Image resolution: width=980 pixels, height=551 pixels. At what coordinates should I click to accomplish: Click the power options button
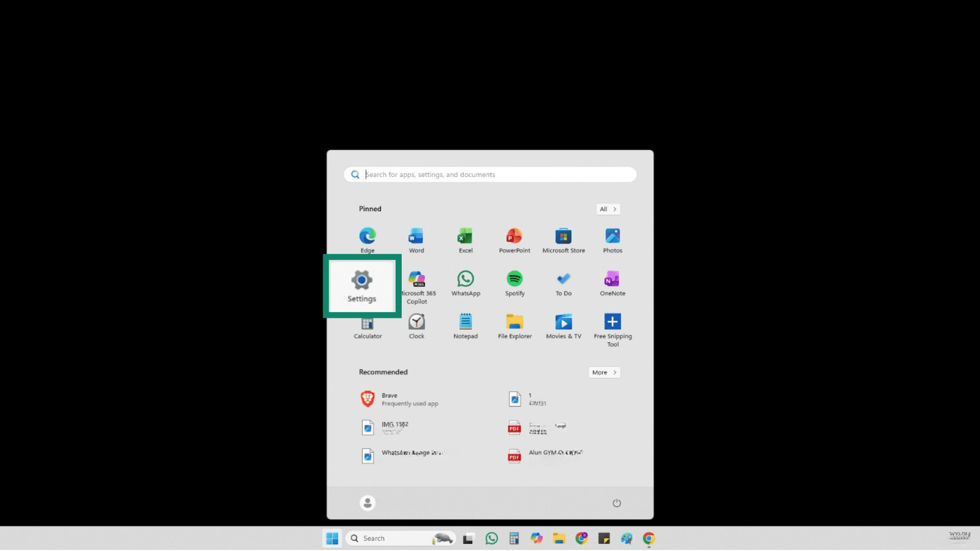pos(617,503)
